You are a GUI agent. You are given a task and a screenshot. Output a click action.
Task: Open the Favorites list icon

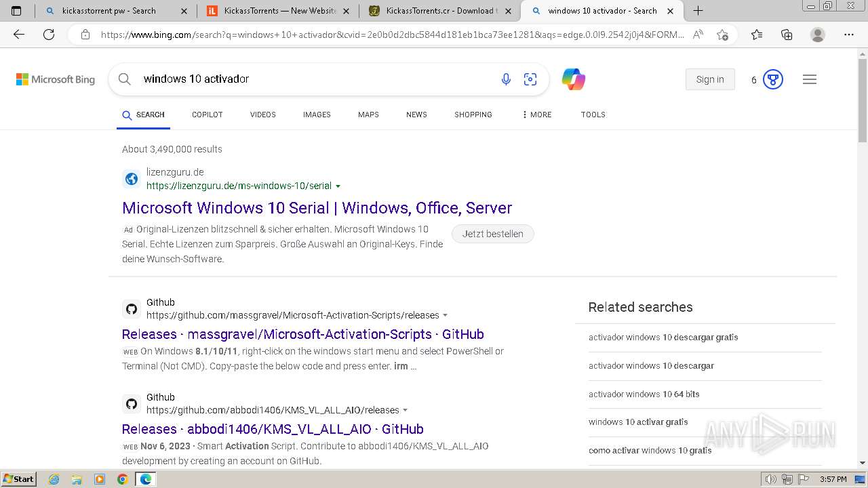point(757,35)
